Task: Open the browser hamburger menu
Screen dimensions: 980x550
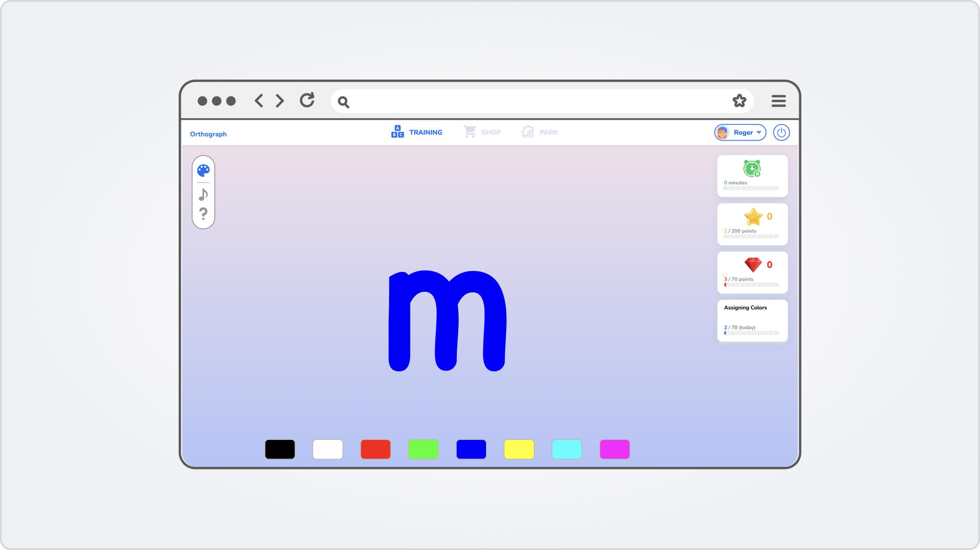Action: [778, 101]
